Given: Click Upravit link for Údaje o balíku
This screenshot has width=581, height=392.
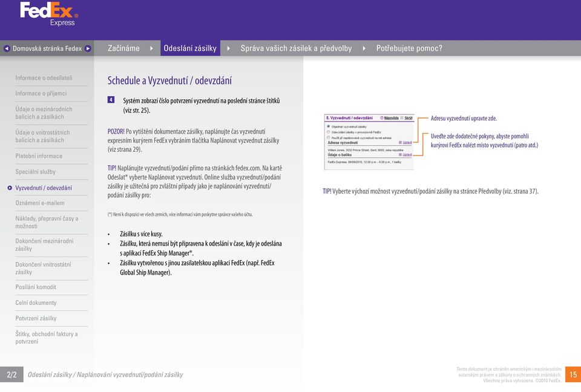Looking at the screenshot, I should 407,154.
